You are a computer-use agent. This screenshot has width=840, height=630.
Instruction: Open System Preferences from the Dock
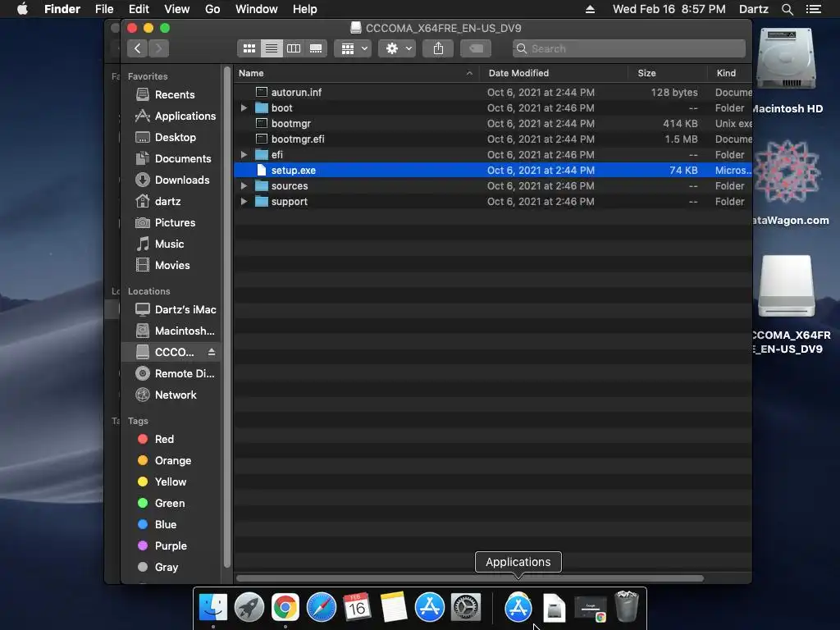[x=466, y=608]
